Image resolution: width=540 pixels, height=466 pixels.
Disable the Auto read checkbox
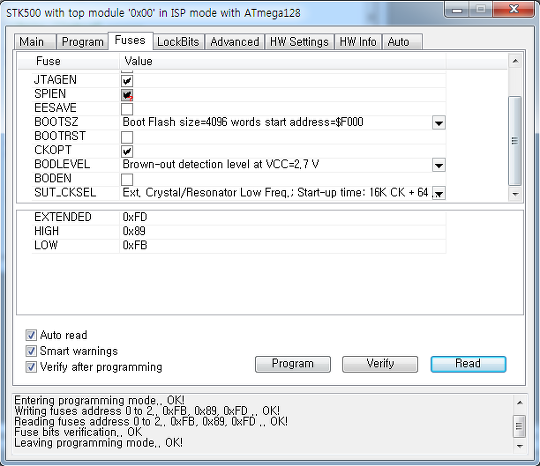31,335
